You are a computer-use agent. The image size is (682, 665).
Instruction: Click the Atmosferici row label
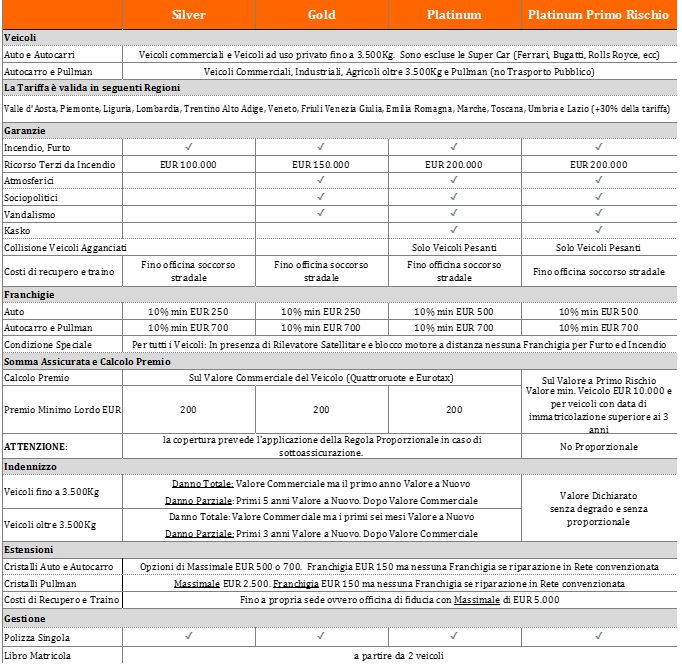[29, 181]
